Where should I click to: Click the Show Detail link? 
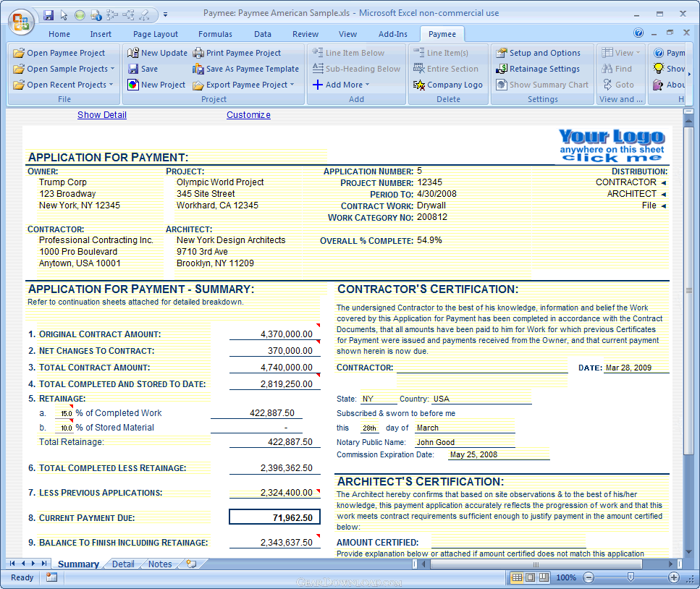point(102,115)
